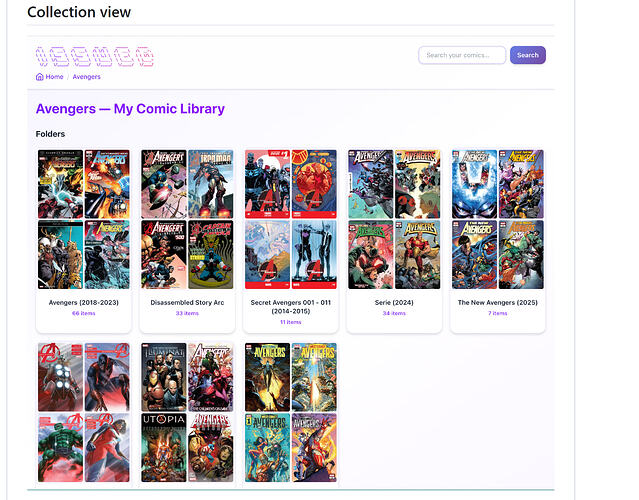Select the Utopia cover thumbnail

164,447
